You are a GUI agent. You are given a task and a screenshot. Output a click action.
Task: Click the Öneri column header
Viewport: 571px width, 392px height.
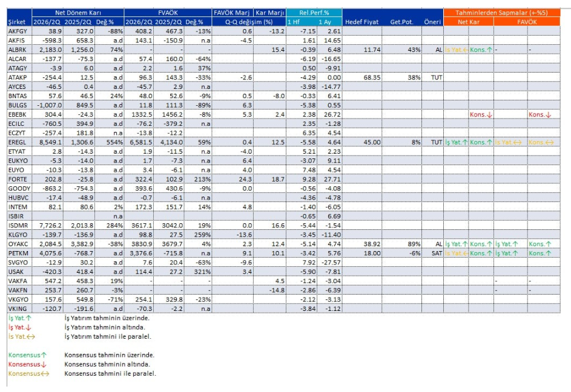point(432,22)
